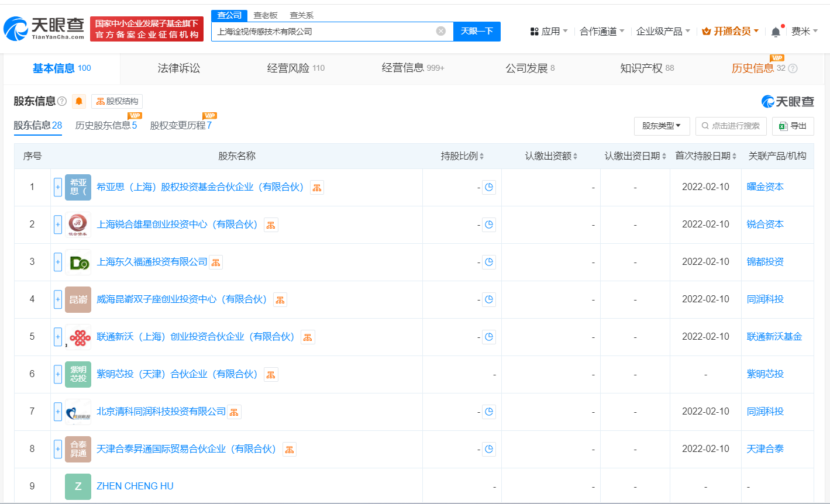This screenshot has height=504, width=830.
Task: Open equity structure icon for 希亚思（上海）股权投资基金
Action: [x=316, y=188]
